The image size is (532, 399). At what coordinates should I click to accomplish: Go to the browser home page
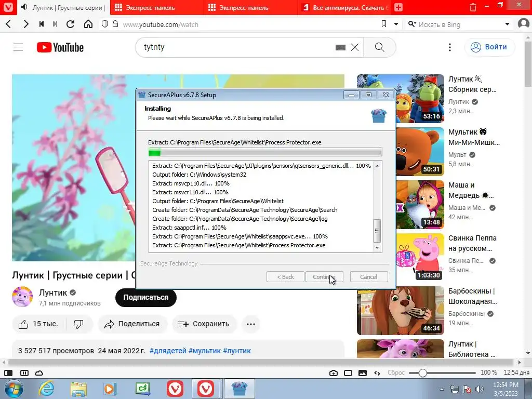pyautogui.click(x=88, y=24)
